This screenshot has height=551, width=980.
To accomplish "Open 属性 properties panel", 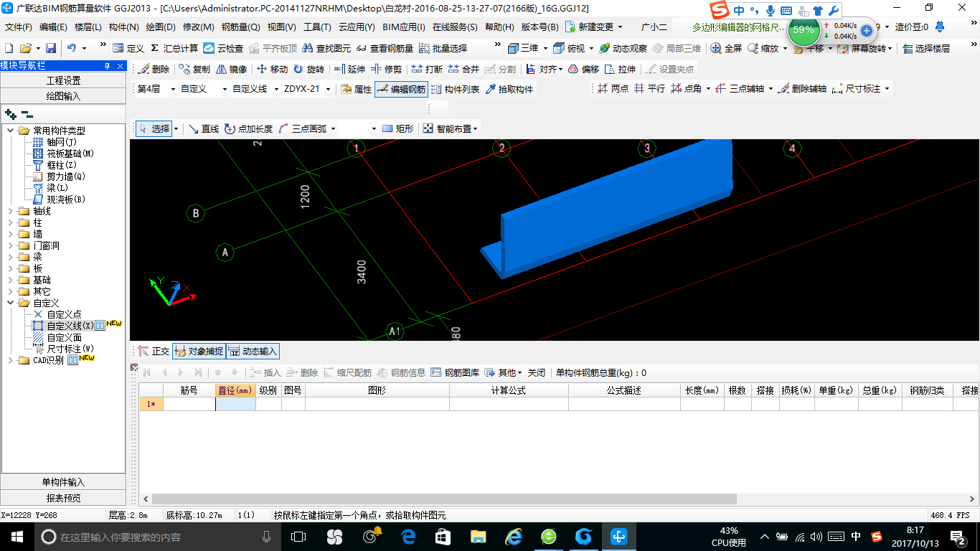I will point(356,90).
